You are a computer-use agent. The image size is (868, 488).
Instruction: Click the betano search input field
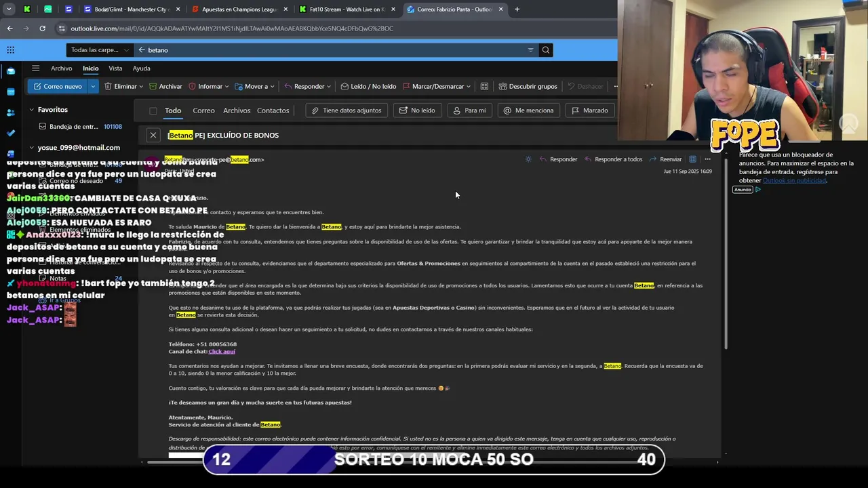pos(336,50)
